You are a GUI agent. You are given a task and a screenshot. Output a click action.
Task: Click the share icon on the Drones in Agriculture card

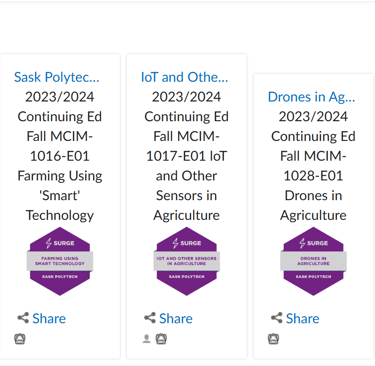tap(277, 318)
